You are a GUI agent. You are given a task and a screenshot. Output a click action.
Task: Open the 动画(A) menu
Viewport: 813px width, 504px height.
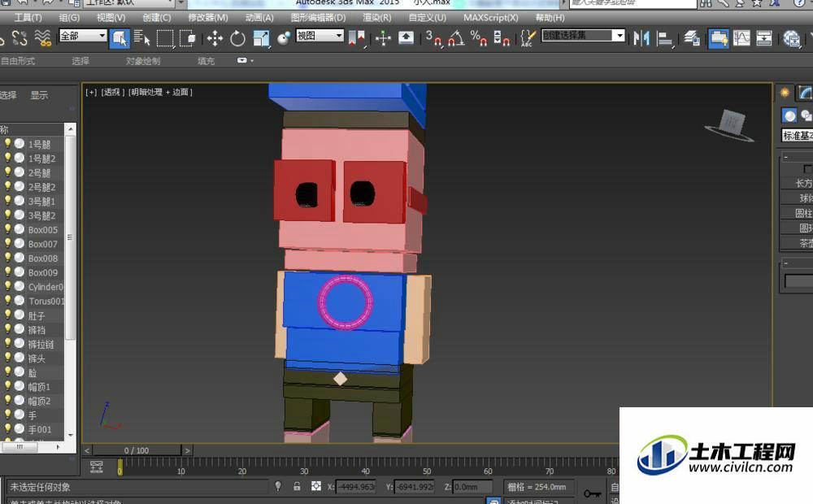coord(259,17)
